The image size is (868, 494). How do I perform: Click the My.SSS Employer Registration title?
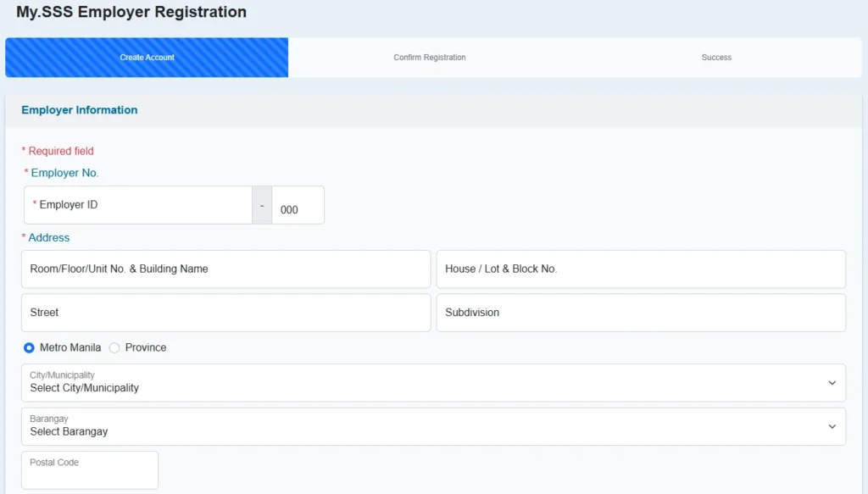click(131, 12)
